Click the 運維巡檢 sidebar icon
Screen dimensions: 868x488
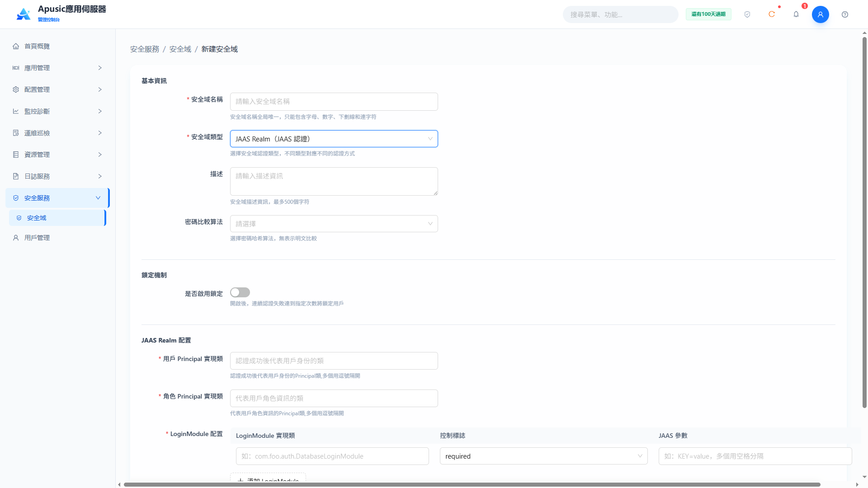pyautogui.click(x=16, y=133)
